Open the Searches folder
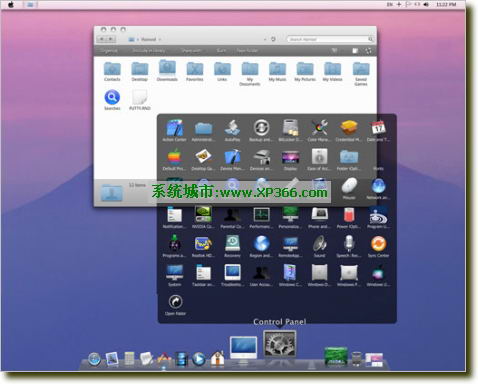The height and width of the screenshot is (384, 478). pos(112,100)
